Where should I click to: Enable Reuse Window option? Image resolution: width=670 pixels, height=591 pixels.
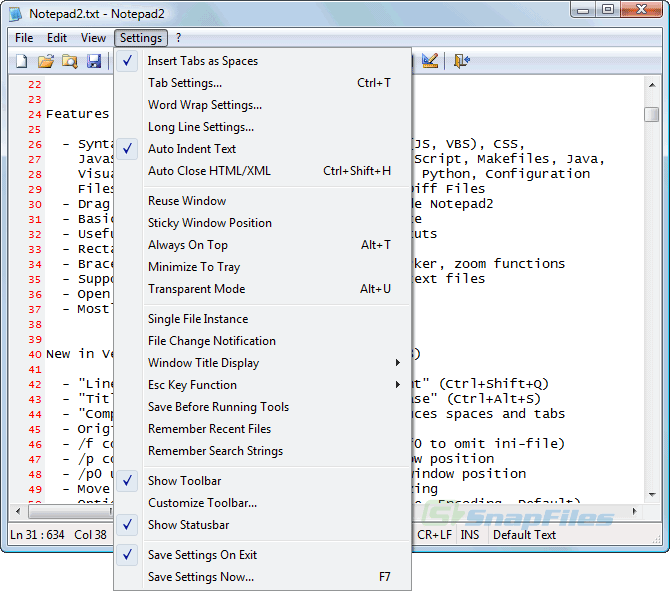[x=262, y=201]
